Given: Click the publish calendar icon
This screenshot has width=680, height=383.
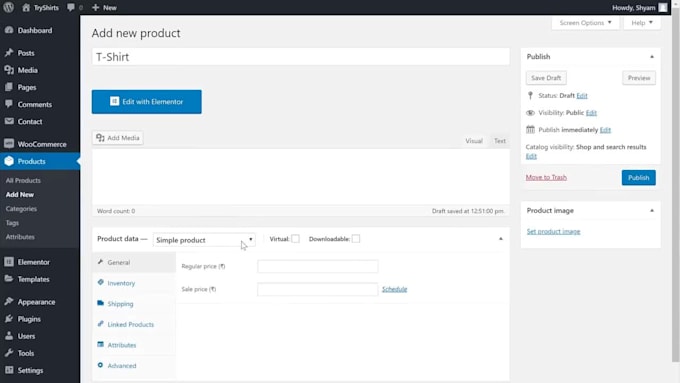Looking at the screenshot, I should (x=530, y=129).
